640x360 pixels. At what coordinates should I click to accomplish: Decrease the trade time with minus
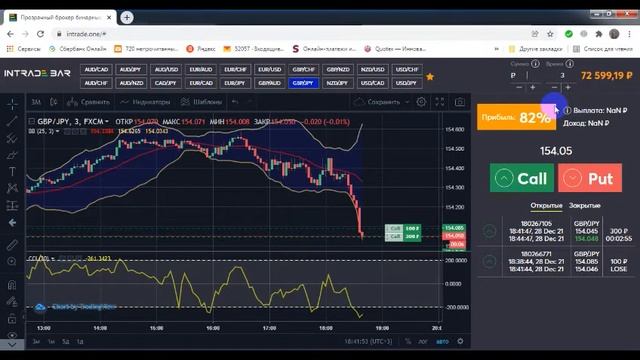(554, 87)
